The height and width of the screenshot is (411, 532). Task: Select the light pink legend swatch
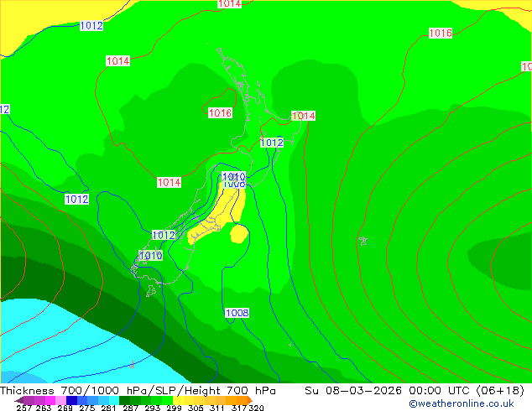click(x=60, y=400)
